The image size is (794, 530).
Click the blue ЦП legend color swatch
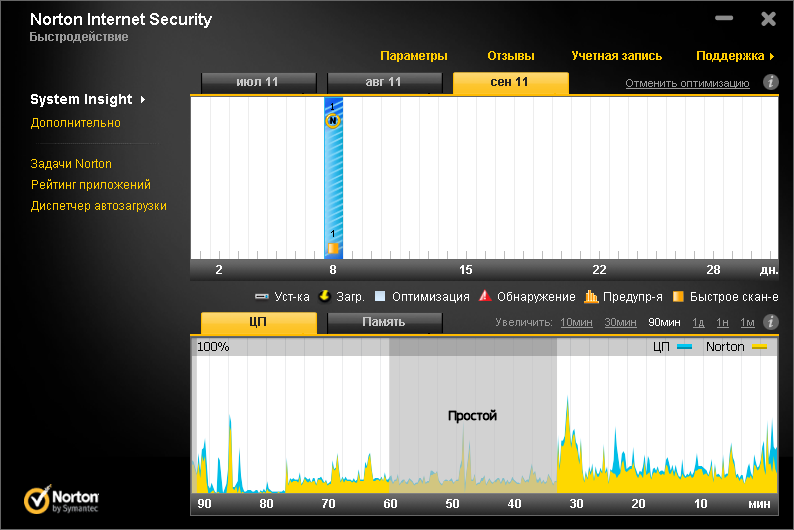coord(684,347)
